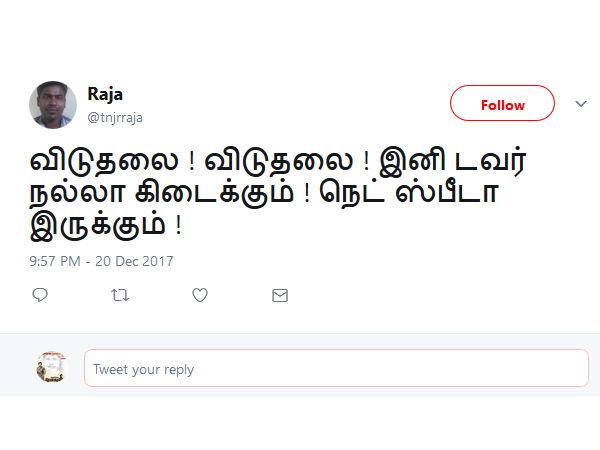Click the reply speech bubble icon

tap(40, 295)
